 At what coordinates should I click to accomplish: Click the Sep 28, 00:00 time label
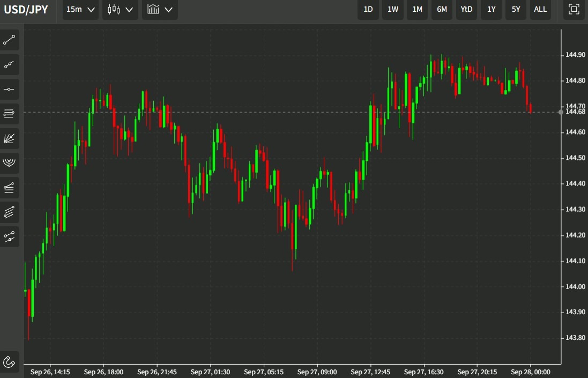531,372
